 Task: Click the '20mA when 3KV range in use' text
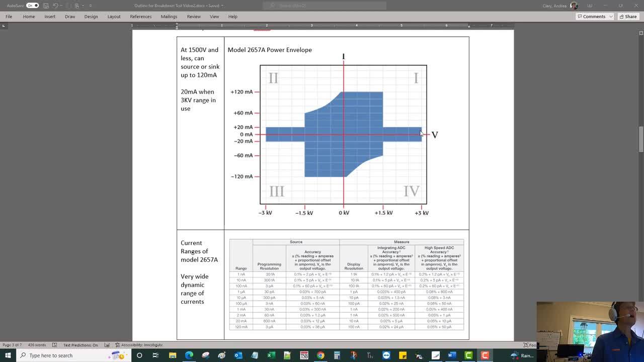tap(198, 100)
